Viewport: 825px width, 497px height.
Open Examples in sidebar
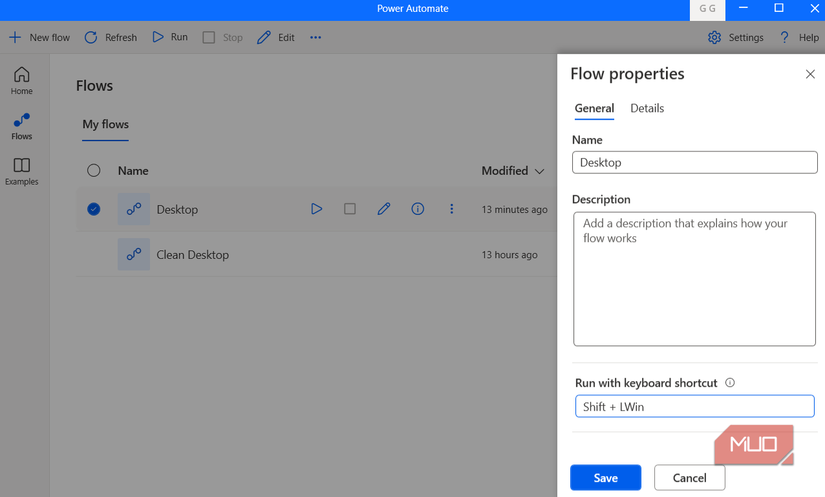coord(22,171)
